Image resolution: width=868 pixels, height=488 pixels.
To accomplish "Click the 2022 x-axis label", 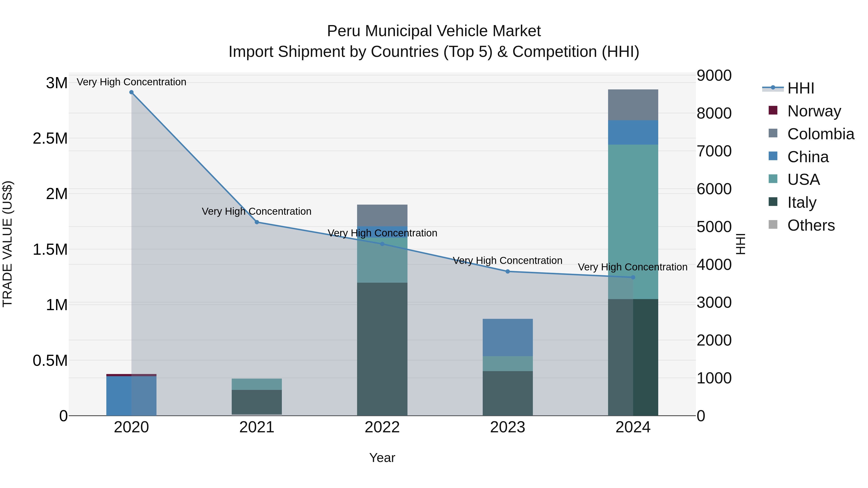I will click(382, 427).
